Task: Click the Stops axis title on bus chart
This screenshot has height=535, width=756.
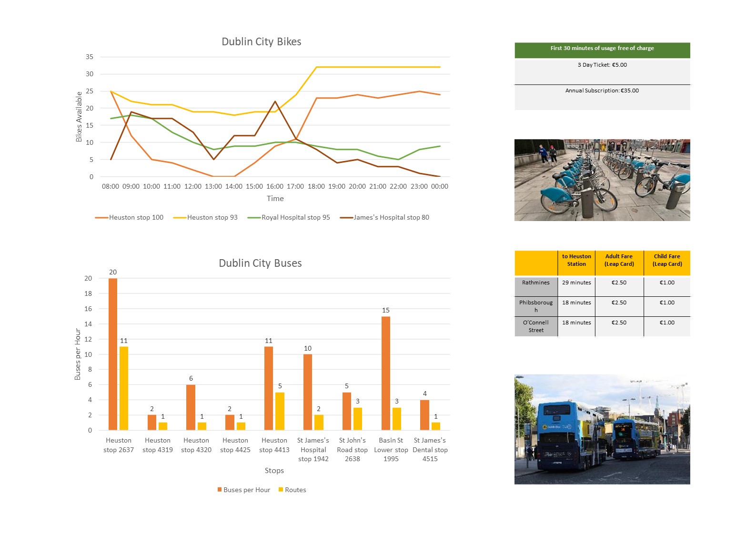Action: point(274,471)
